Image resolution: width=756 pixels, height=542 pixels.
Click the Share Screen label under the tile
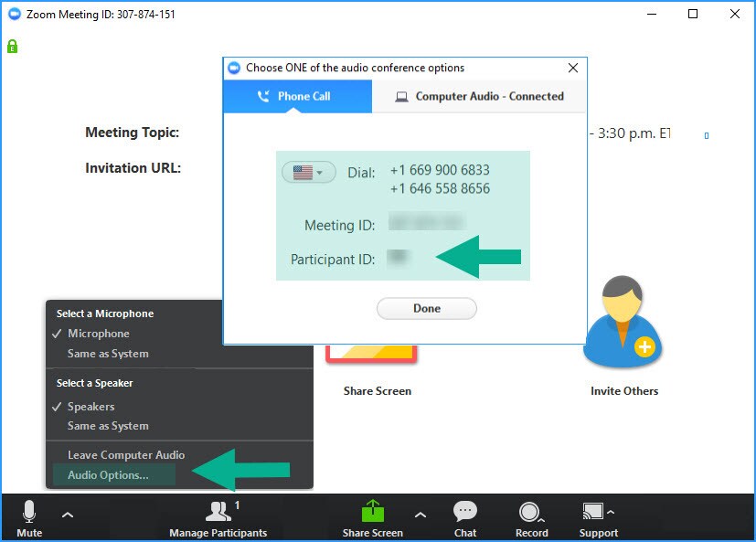(x=378, y=391)
